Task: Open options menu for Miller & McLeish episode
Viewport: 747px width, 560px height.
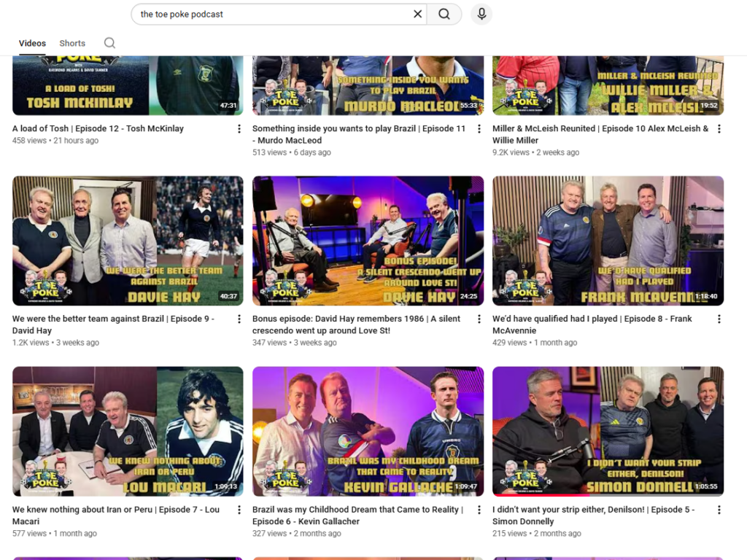Action: [719, 128]
